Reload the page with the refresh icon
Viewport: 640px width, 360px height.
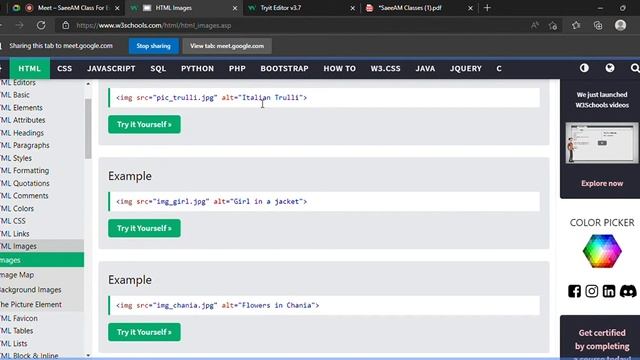[x=41, y=25]
